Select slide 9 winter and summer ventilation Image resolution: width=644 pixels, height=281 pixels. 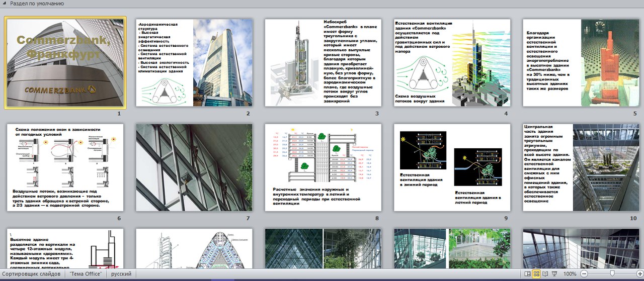[452, 167]
